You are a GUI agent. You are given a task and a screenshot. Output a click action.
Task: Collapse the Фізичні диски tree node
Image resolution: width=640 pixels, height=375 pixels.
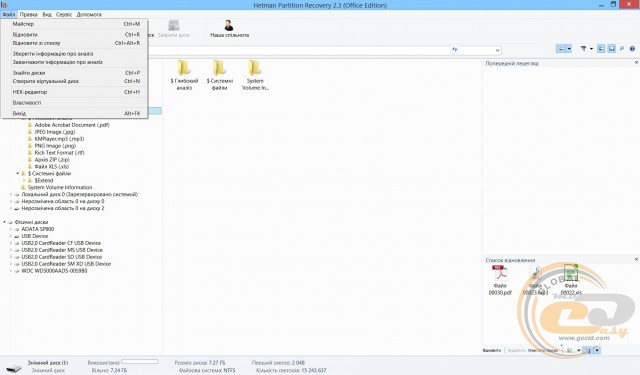click(x=4, y=222)
